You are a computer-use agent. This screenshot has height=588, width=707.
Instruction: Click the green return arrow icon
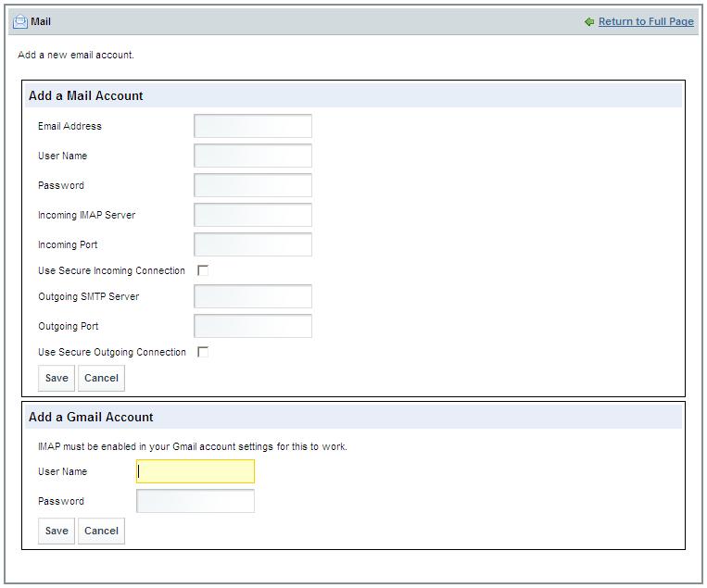589,22
